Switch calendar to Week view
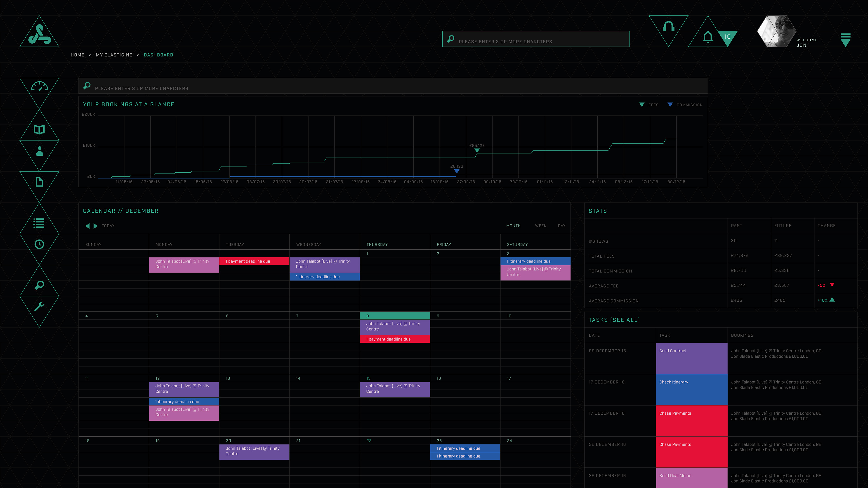 [x=540, y=226]
